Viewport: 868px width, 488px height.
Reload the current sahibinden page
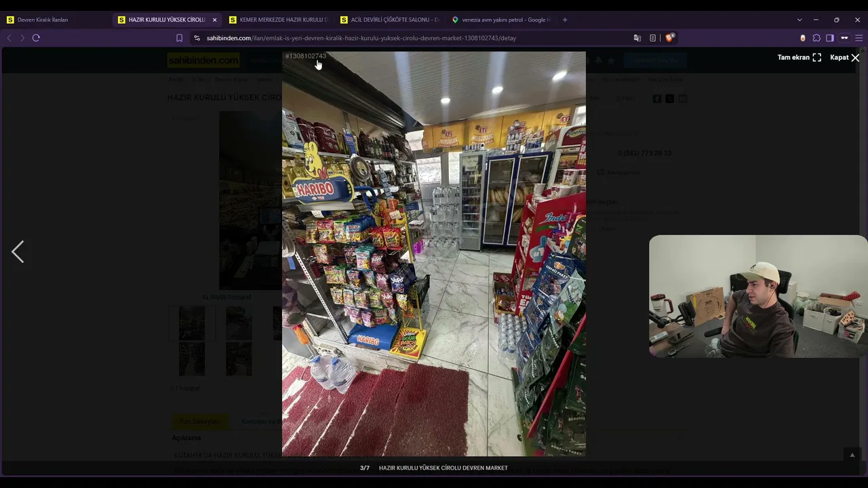(36, 38)
